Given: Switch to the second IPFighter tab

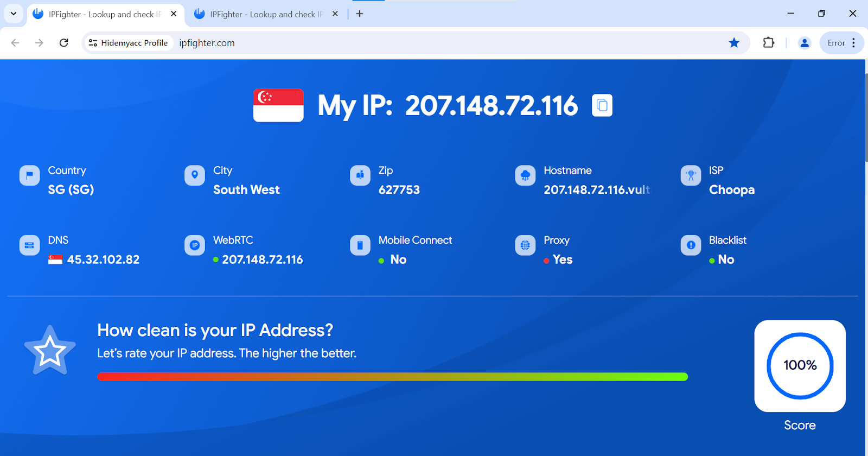Looking at the screenshot, I should (x=266, y=14).
